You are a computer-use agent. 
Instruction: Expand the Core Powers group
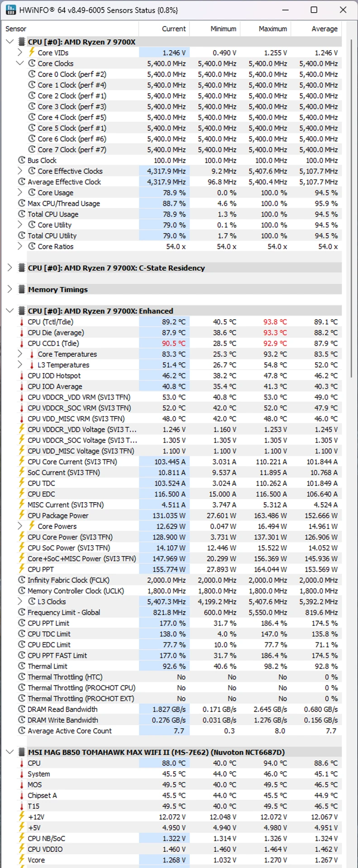19,526
